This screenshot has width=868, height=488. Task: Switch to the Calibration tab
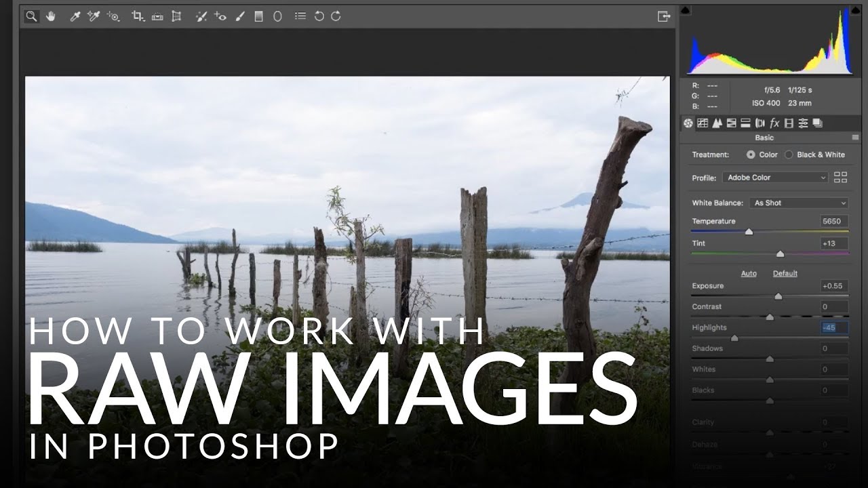pyautogui.click(x=789, y=123)
